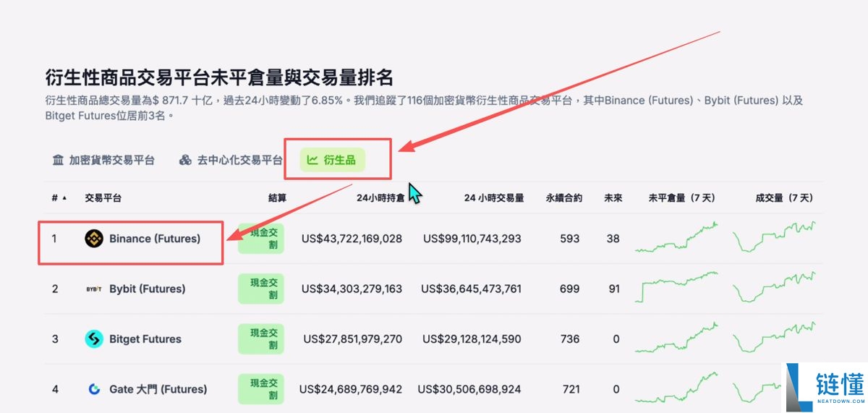
Task: Click the chart icon in the 衍生品 tab
Action: tap(312, 160)
